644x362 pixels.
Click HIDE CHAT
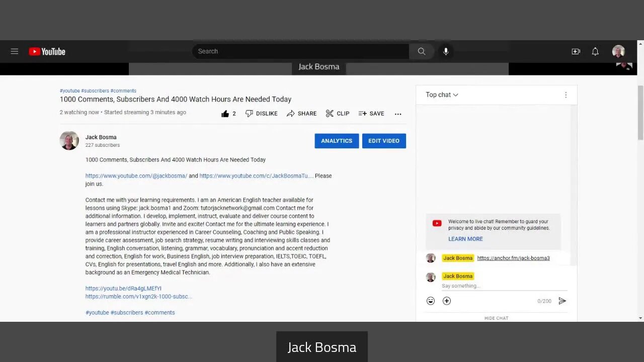[x=496, y=318]
